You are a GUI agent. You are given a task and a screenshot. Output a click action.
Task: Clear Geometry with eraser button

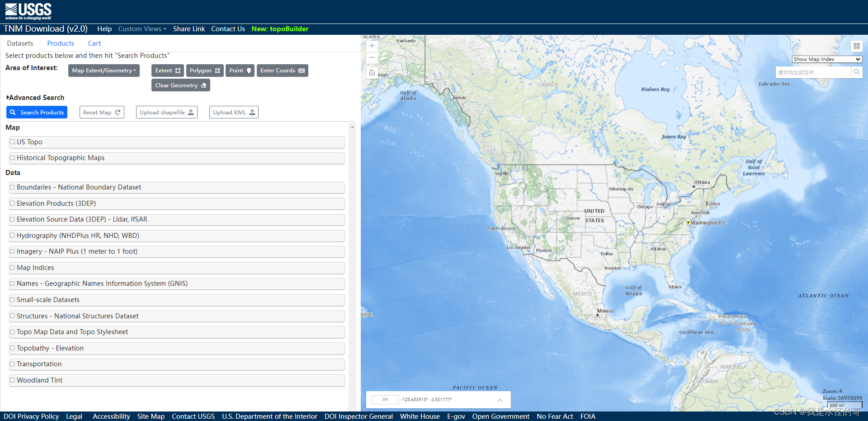click(x=181, y=85)
